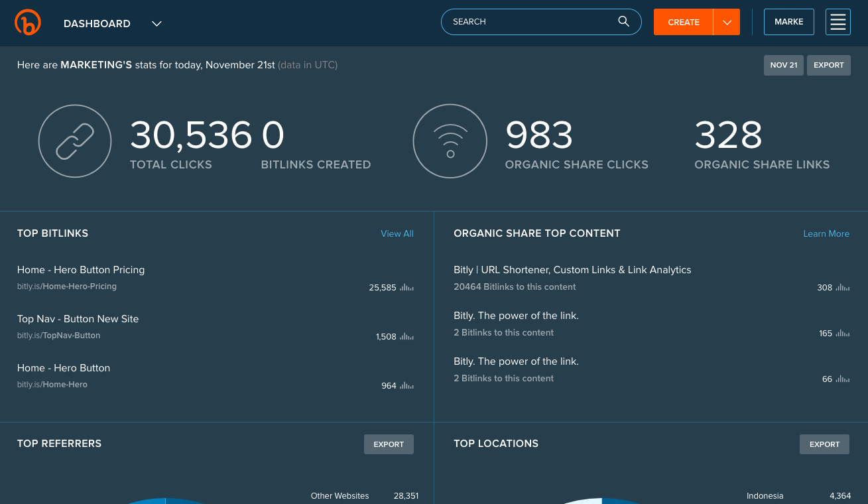Viewport: 868px width, 504px height.
Task: Click the 1,508 click count
Action: click(x=386, y=337)
